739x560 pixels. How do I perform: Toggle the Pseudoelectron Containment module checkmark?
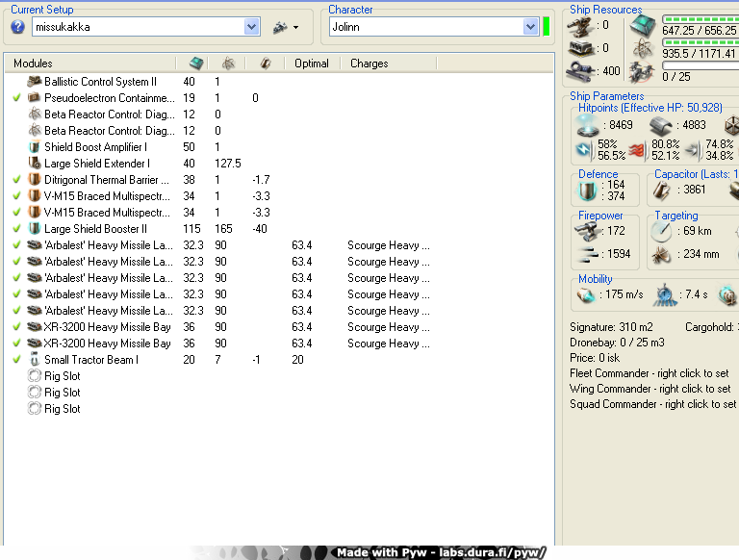[x=17, y=98]
